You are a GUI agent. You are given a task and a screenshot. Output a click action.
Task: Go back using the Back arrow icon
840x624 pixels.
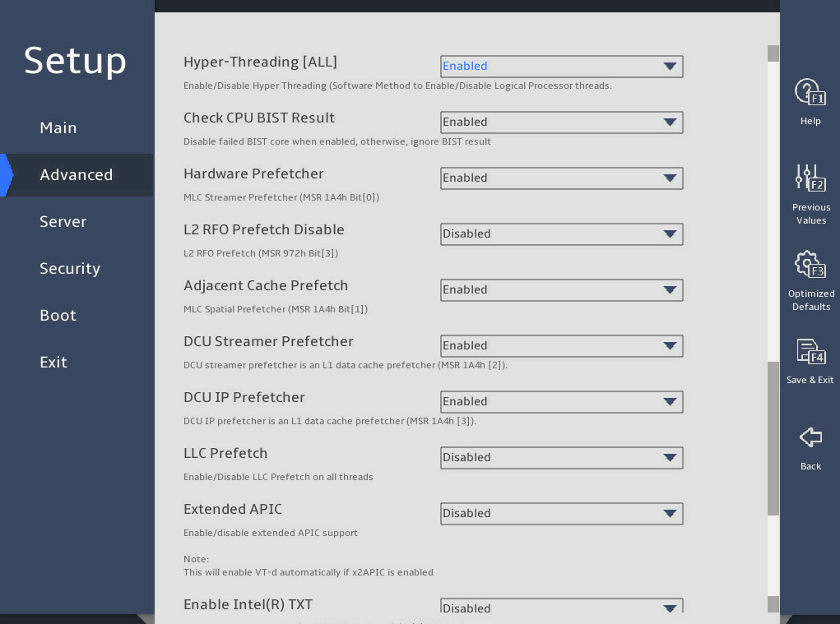click(810, 437)
